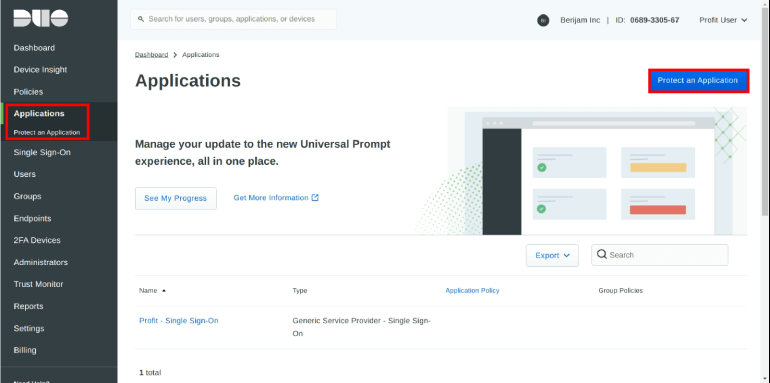Screen dimensions: 770x383
Task: Open the Profit - Single Sign-On application link
Action: tap(179, 321)
